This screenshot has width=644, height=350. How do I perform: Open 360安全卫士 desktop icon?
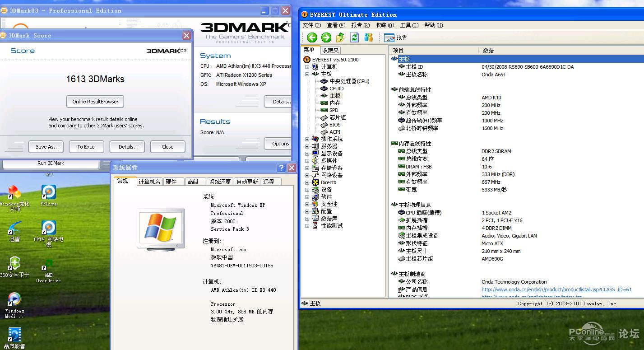point(14,267)
